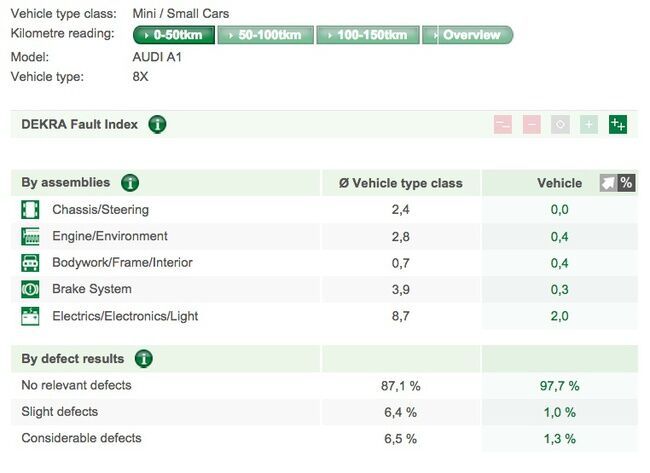Show info for By defect results
This screenshot has width=650, height=473.
pyautogui.click(x=144, y=359)
